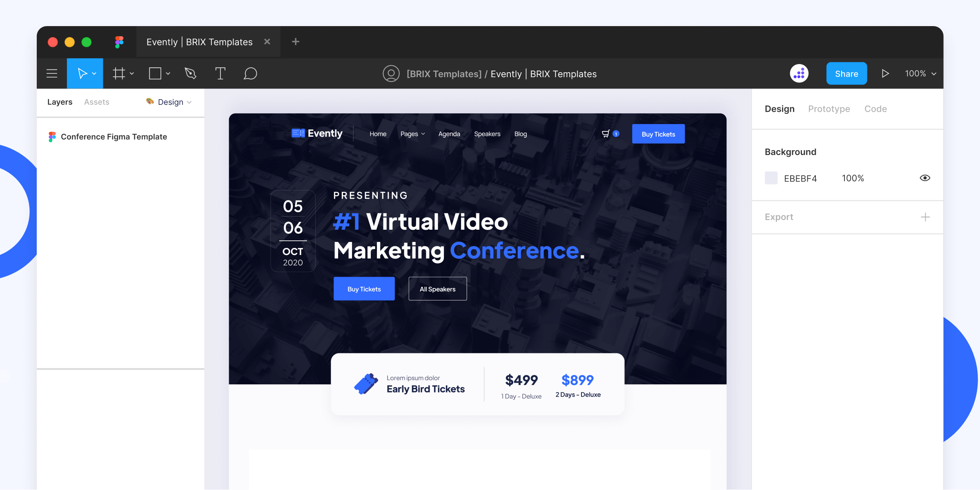Switch to the Prototype tab
980x490 pixels.
829,109
